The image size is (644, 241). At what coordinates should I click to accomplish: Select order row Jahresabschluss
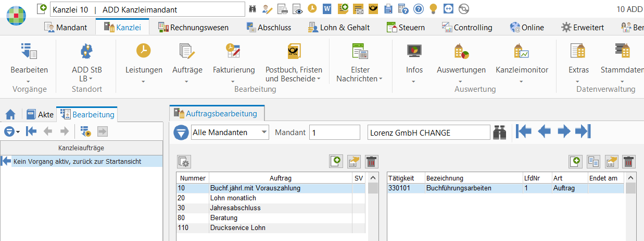coord(271,208)
